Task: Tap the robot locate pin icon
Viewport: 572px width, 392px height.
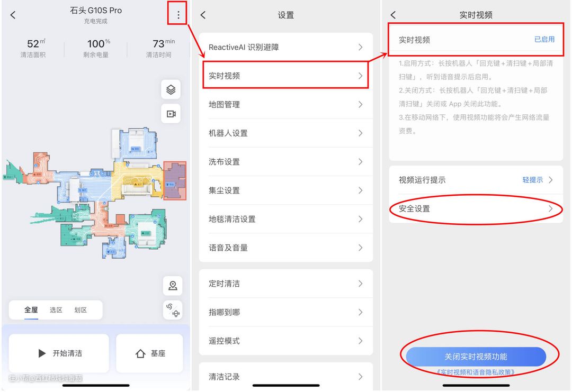Action: [x=172, y=286]
